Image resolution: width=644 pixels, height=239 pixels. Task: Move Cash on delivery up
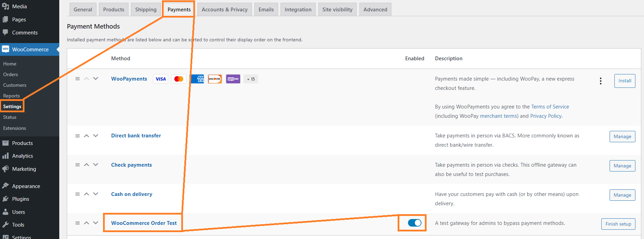86,194
